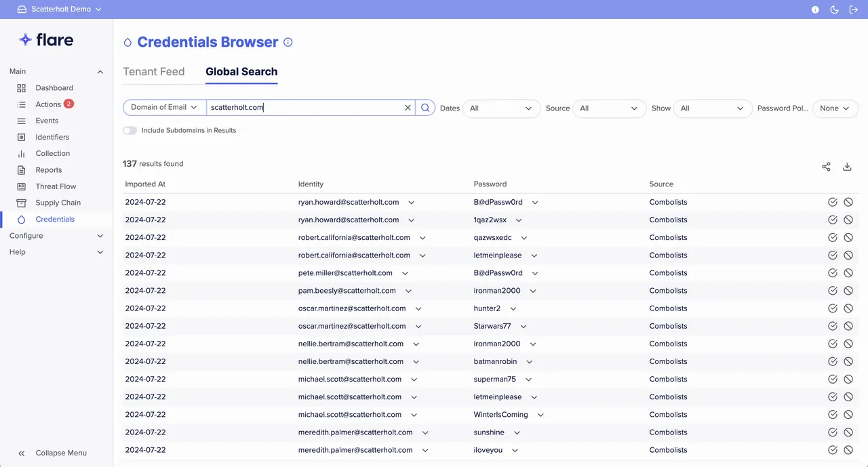Click inside the scatterholt.com search input

pos(305,107)
